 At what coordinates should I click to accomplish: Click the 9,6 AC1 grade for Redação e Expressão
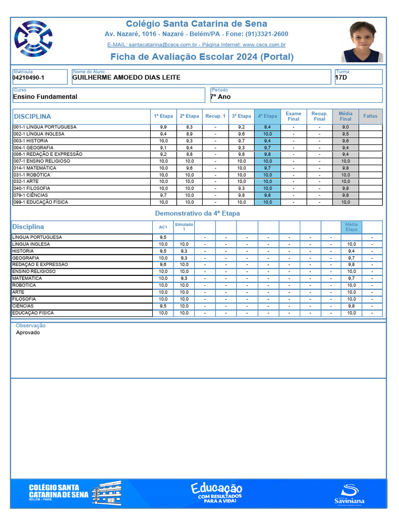point(163,264)
